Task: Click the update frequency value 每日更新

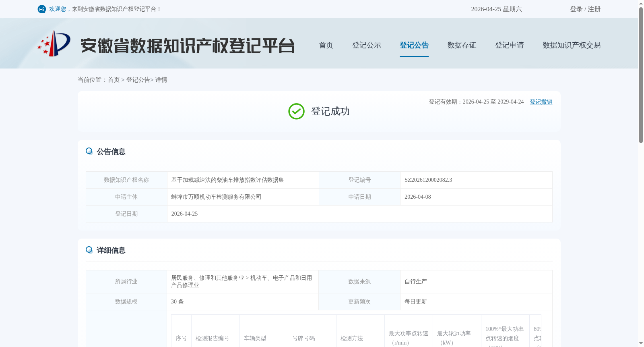Action: tap(416, 302)
